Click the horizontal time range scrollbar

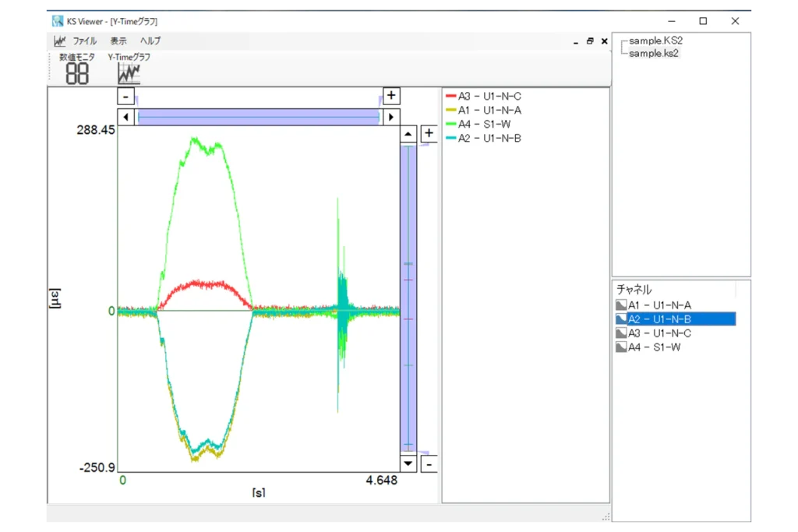point(258,117)
